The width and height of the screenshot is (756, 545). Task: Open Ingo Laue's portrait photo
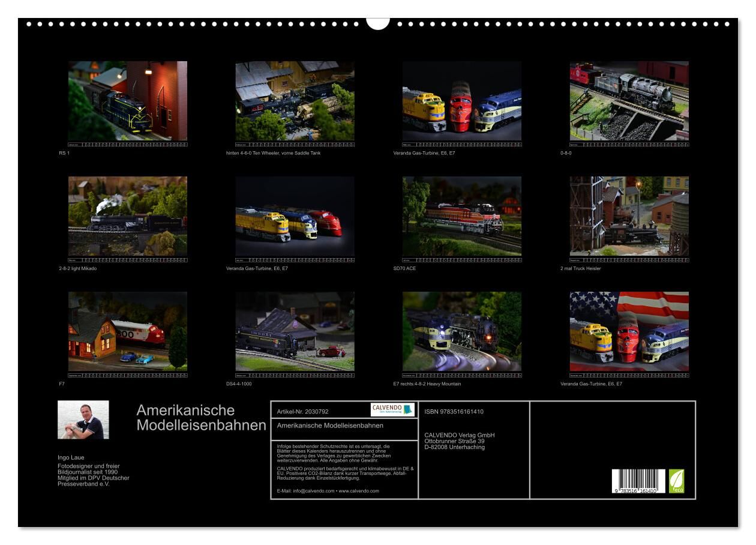(83, 420)
